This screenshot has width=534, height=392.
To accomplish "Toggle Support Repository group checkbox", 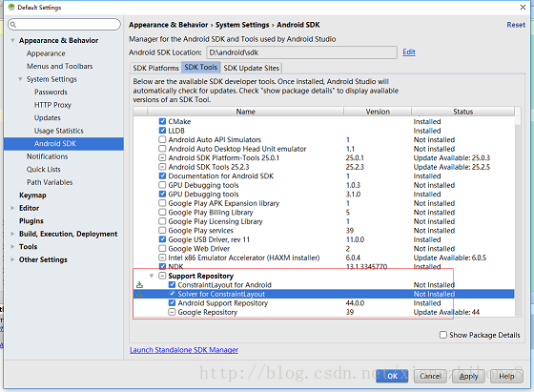I will pyautogui.click(x=162, y=276).
